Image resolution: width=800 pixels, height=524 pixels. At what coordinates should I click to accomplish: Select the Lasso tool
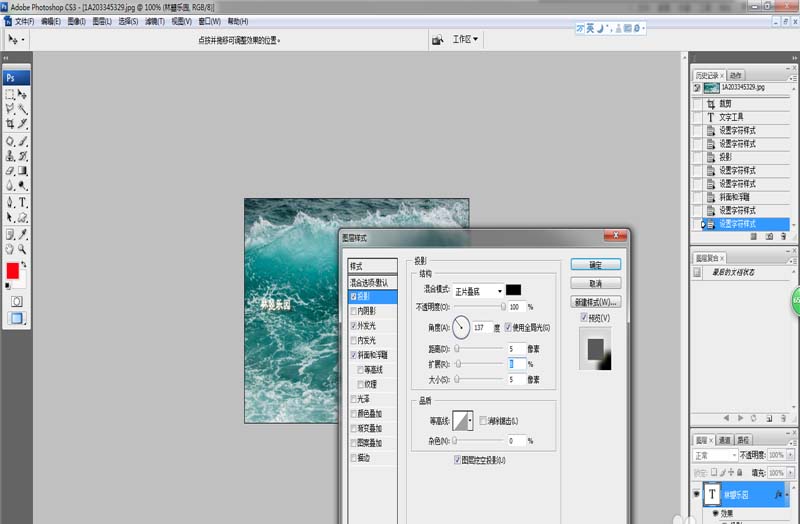click(x=10, y=109)
